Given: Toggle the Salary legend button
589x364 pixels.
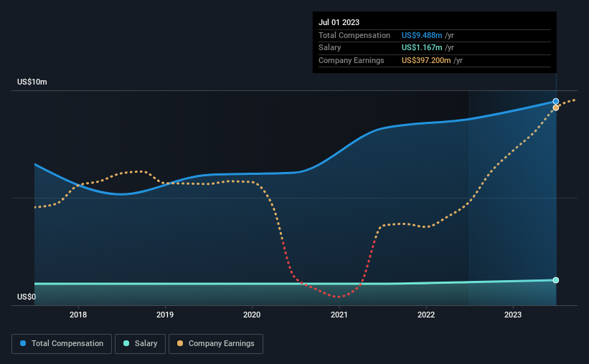Looking at the screenshot, I should pyautogui.click(x=140, y=344).
